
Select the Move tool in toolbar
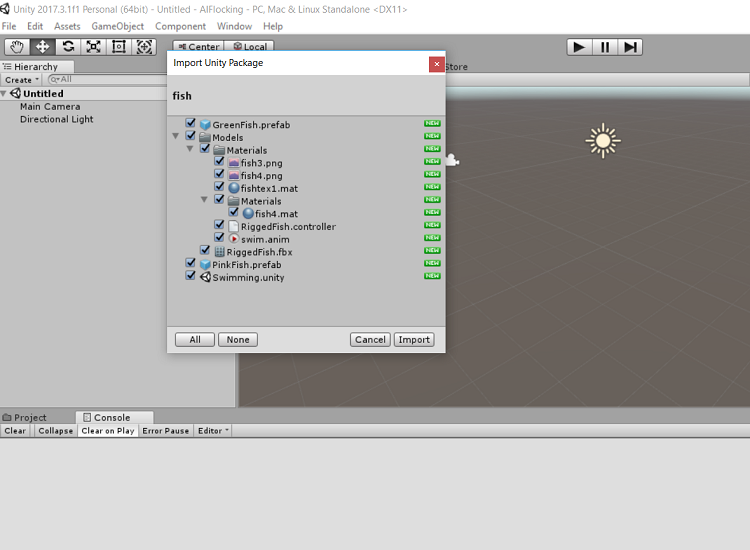(43, 47)
